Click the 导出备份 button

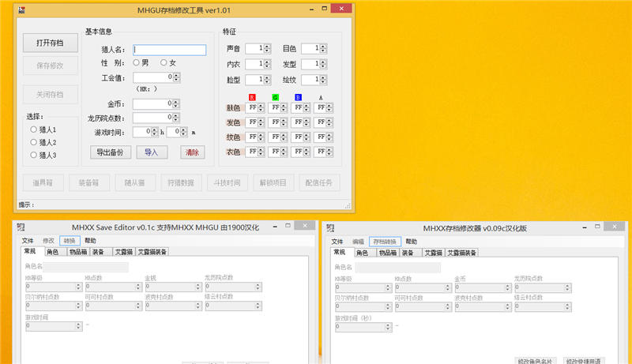111,152
